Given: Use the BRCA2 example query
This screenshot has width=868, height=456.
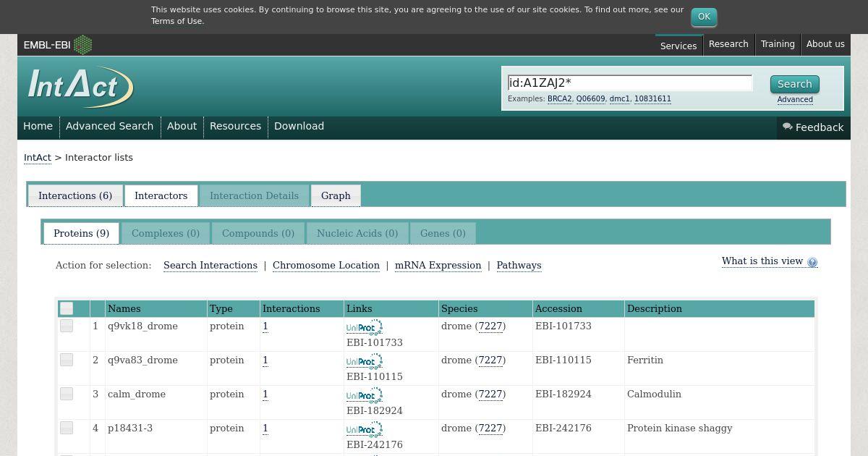Looking at the screenshot, I should click(x=559, y=99).
